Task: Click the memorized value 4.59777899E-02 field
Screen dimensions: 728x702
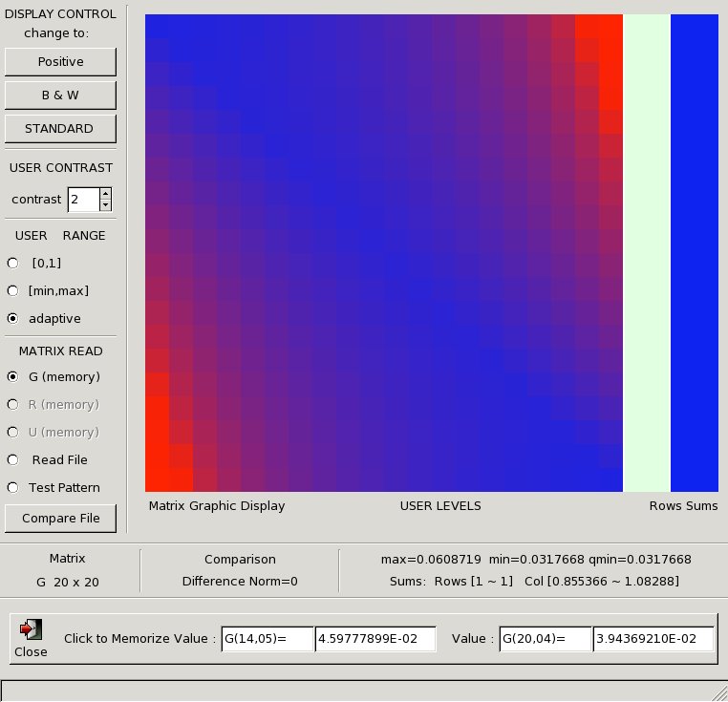Action: [375, 639]
